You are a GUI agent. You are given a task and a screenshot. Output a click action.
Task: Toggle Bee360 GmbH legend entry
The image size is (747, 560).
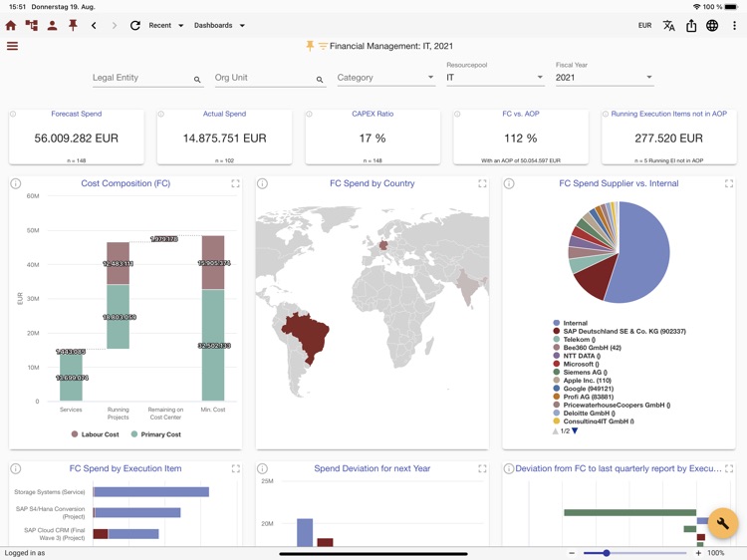click(x=587, y=348)
